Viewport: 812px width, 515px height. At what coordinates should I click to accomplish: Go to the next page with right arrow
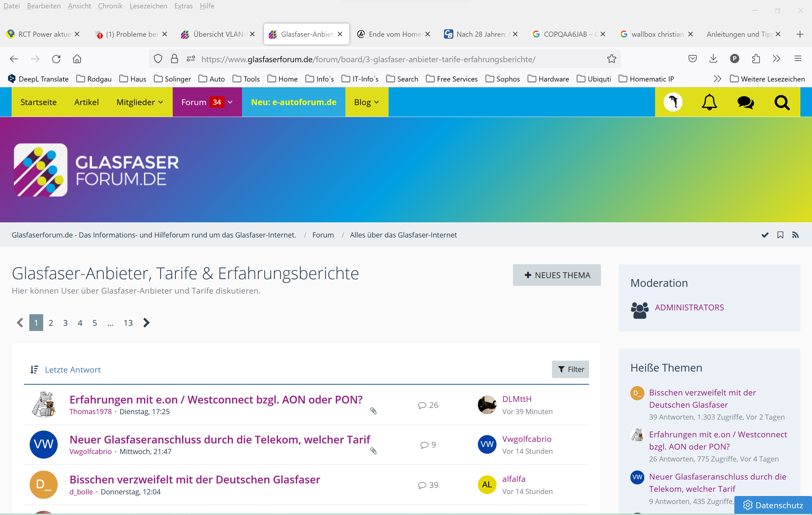146,323
